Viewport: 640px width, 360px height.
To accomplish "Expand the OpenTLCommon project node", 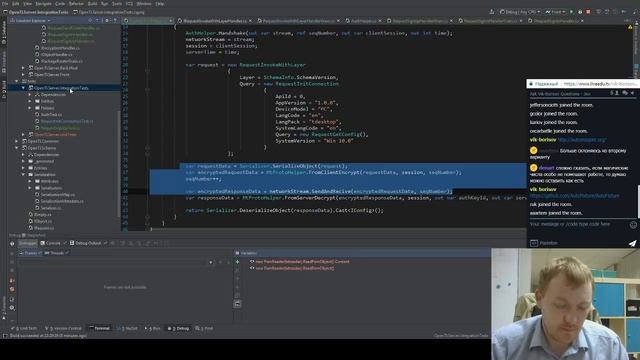I will [17, 141].
